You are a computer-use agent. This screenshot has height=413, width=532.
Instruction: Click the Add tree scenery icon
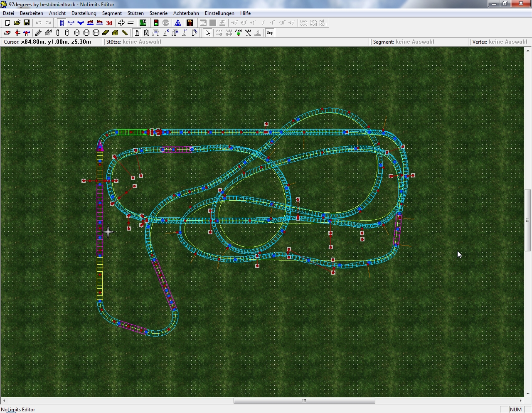[x=239, y=33]
